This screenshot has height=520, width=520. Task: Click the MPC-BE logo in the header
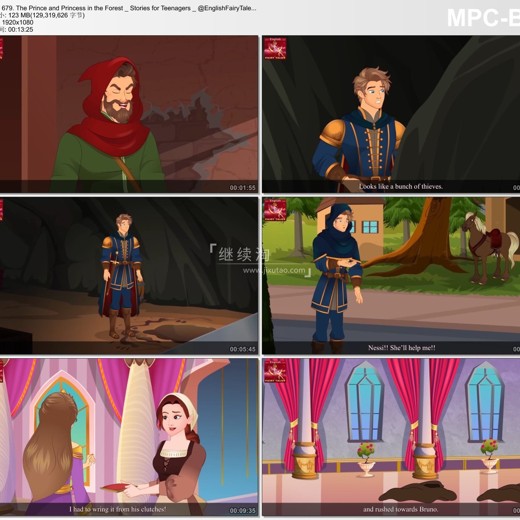pos(483,18)
